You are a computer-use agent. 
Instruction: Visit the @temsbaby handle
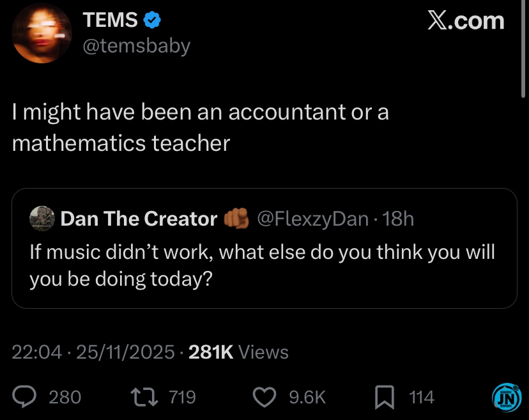137,46
